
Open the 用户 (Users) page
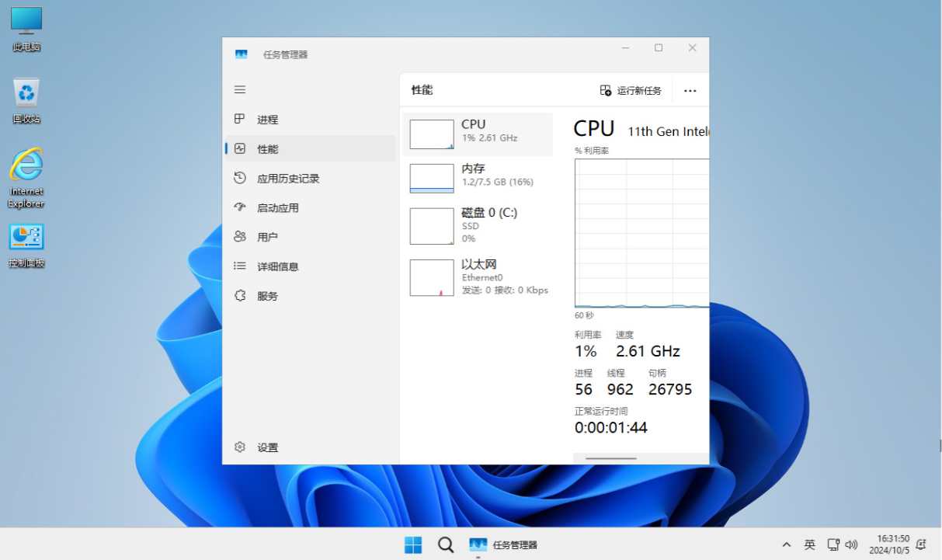click(x=311, y=237)
